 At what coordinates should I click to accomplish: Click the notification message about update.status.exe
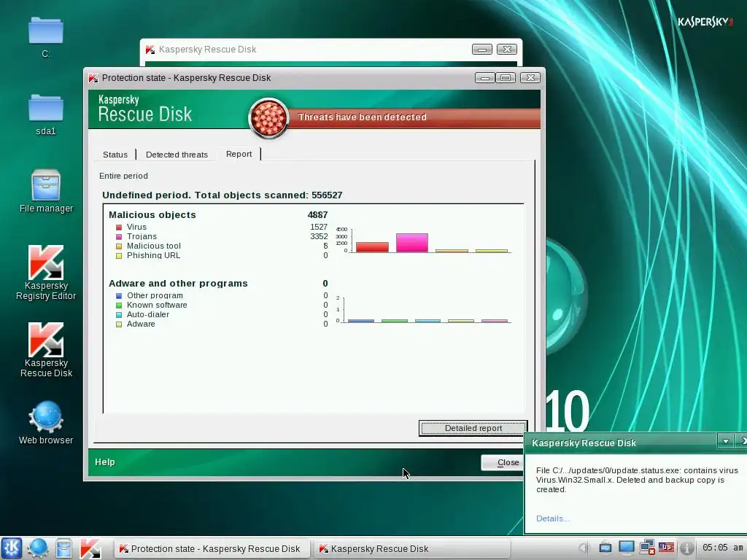[637, 480]
